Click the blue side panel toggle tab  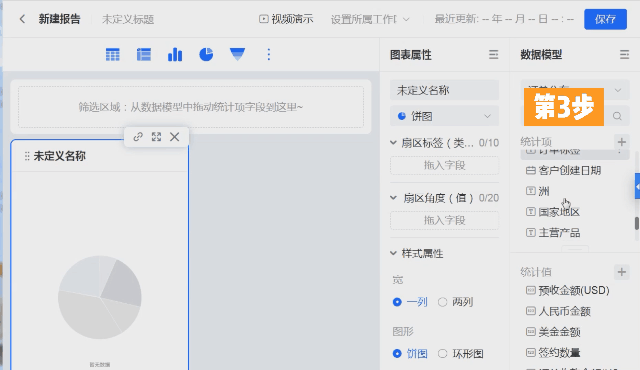[x=637, y=186]
